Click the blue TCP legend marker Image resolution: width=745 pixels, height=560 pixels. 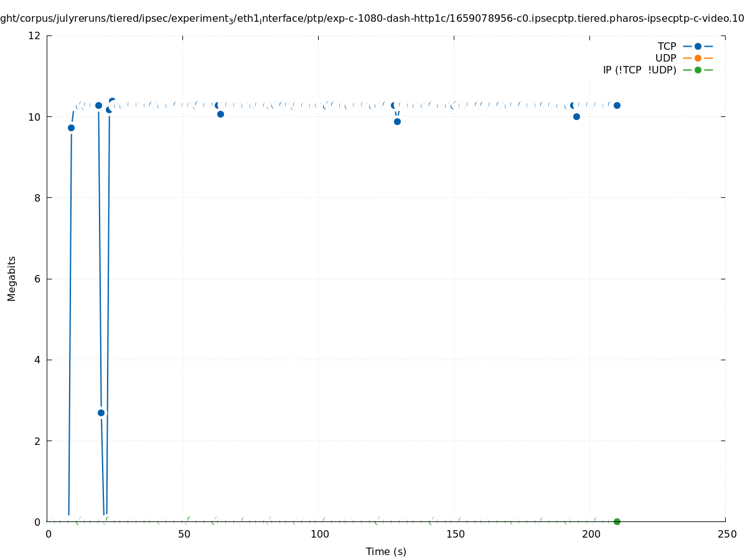(x=698, y=46)
